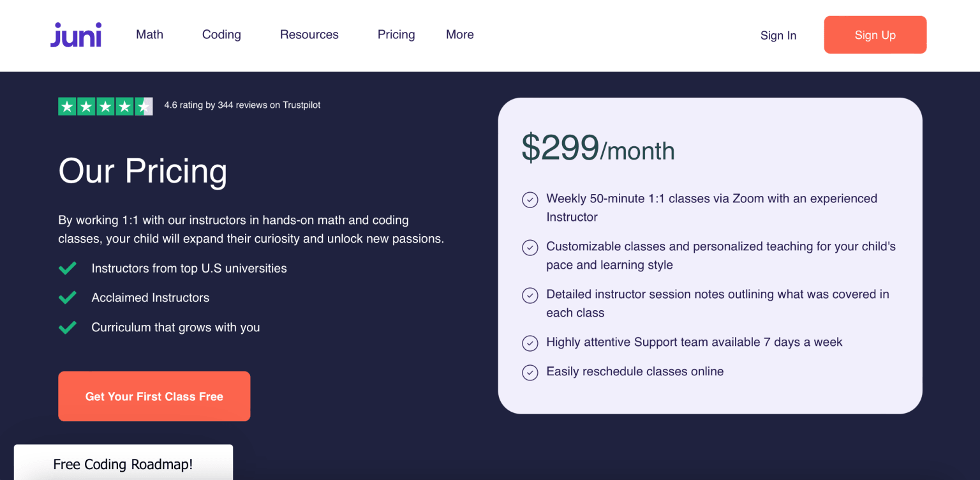Click the circled check beside 'Weekly 50-minute 1:1 classes'

pos(530,200)
